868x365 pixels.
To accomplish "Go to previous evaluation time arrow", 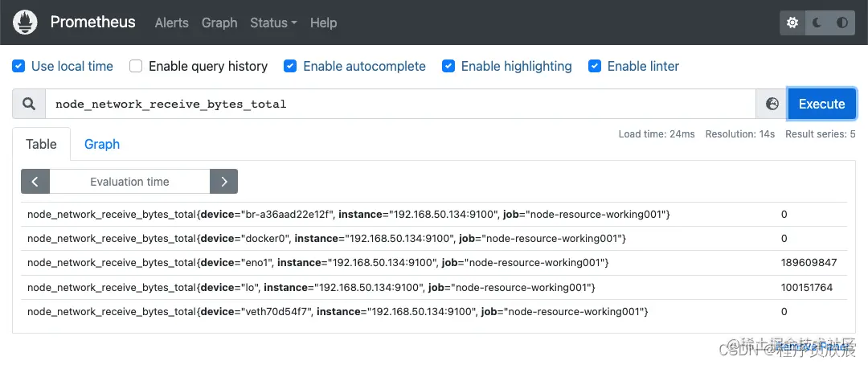I will [35, 182].
